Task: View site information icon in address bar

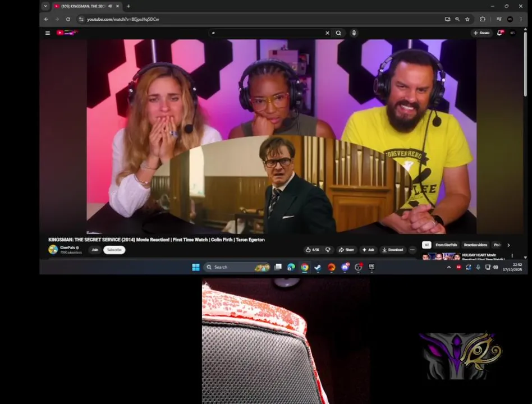Action: pos(81,19)
